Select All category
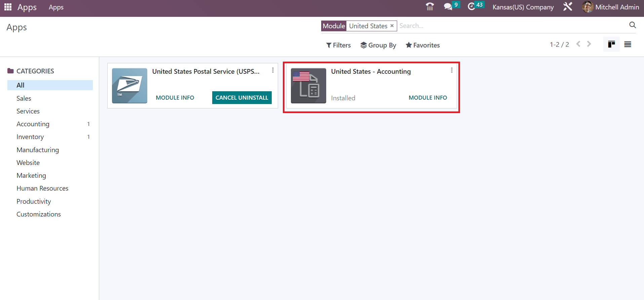 50,85
